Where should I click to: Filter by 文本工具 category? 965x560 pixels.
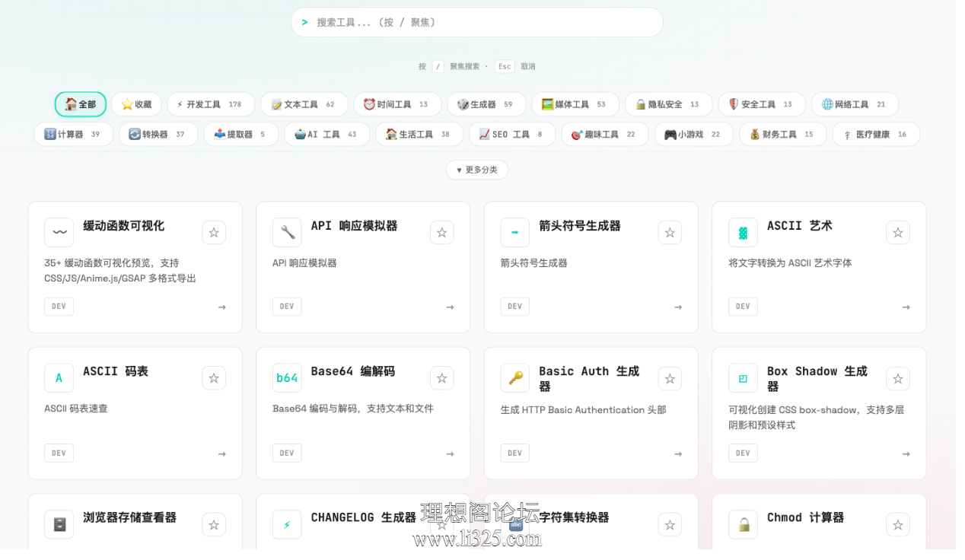click(304, 104)
